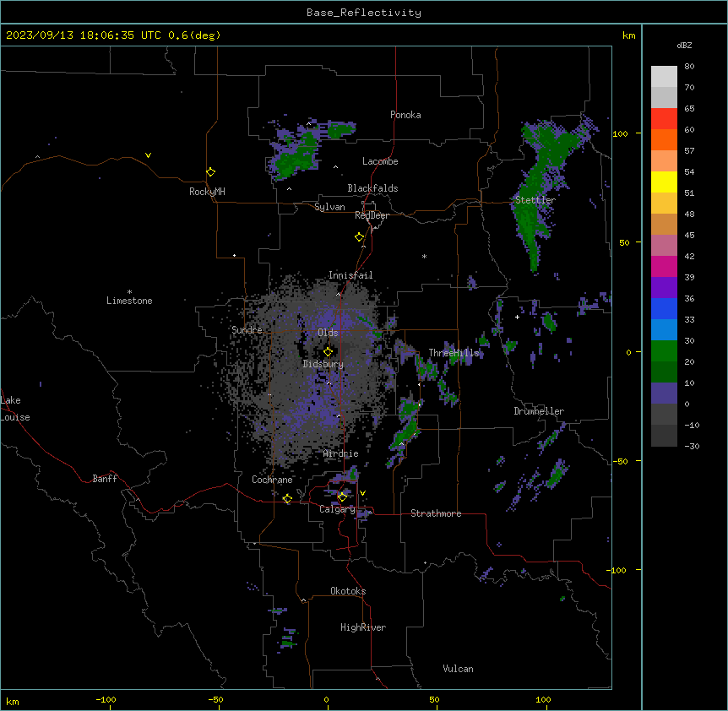Click the 80 value on dBZ scale
This screenshot has height=711, width=728.
(689, 67)
